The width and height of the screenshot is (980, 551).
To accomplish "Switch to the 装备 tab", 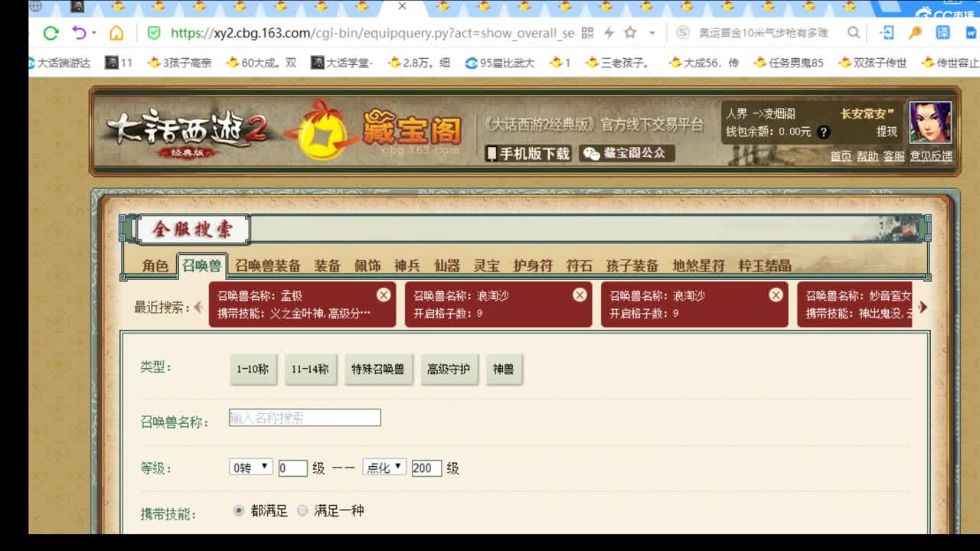I will click(327, 266).
